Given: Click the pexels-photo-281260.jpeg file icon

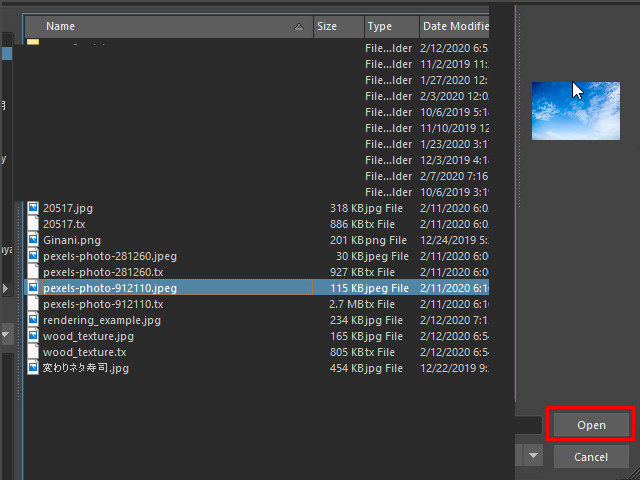Looking at the screenshot, I should [32, 256].
